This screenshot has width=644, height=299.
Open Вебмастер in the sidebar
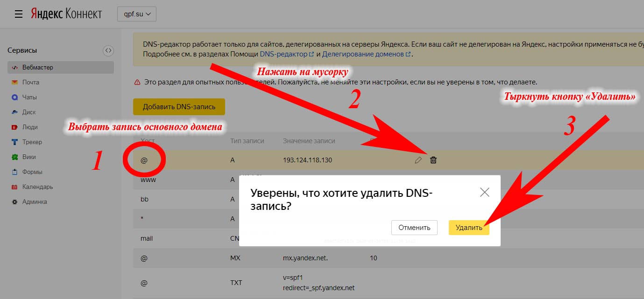tap(61, 67)
